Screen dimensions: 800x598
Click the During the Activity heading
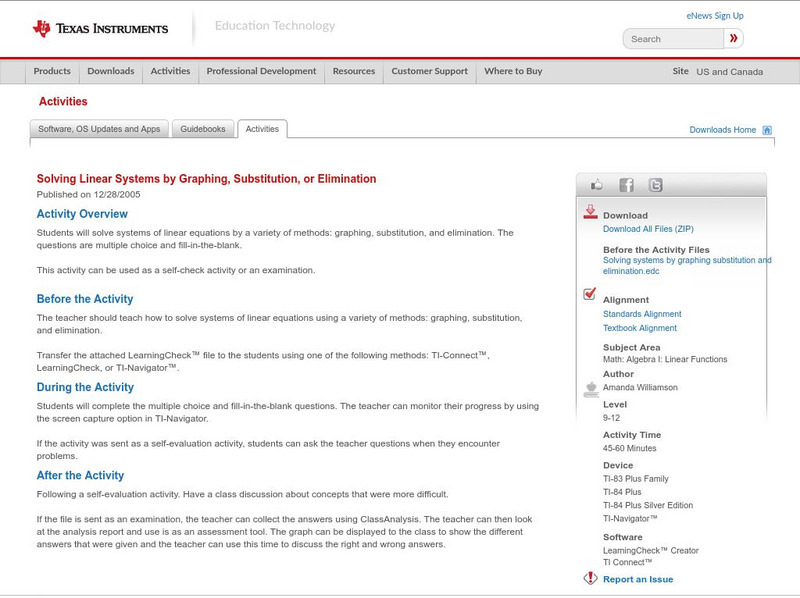pyautogui.click(x=85, y=387)
